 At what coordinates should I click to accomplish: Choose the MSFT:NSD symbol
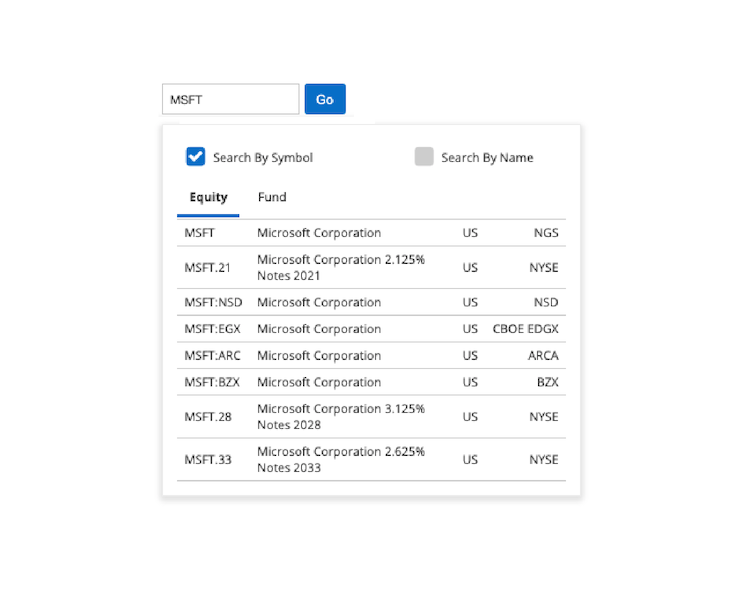click(x=213, y=303)
